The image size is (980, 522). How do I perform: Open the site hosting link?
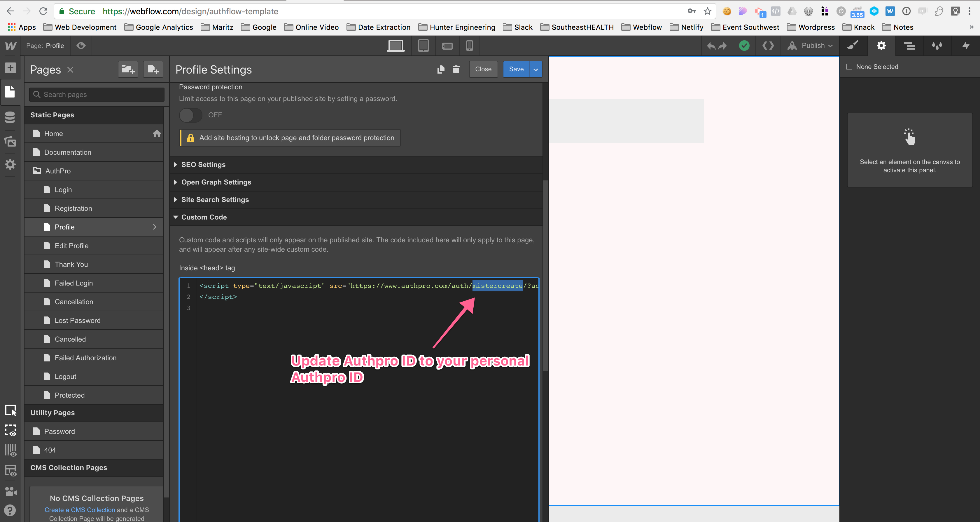tap(231, 138)
